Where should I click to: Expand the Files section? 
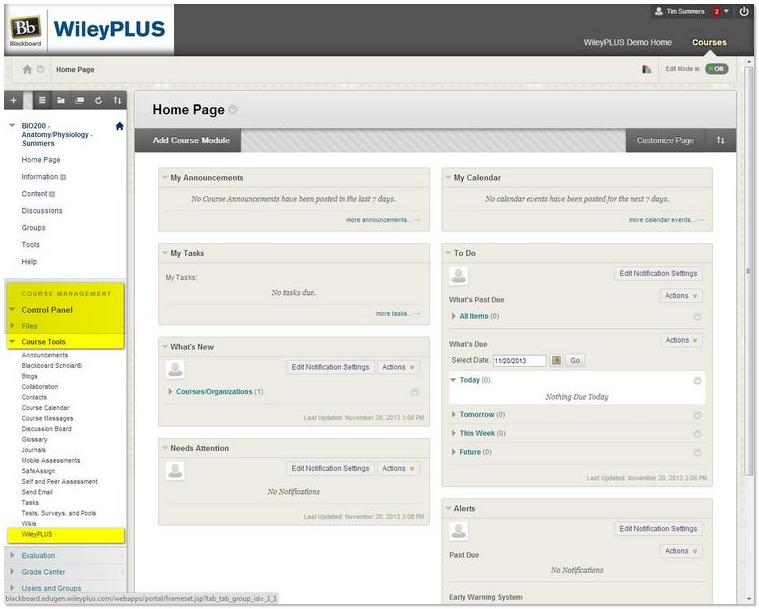[x=12, y=326]
